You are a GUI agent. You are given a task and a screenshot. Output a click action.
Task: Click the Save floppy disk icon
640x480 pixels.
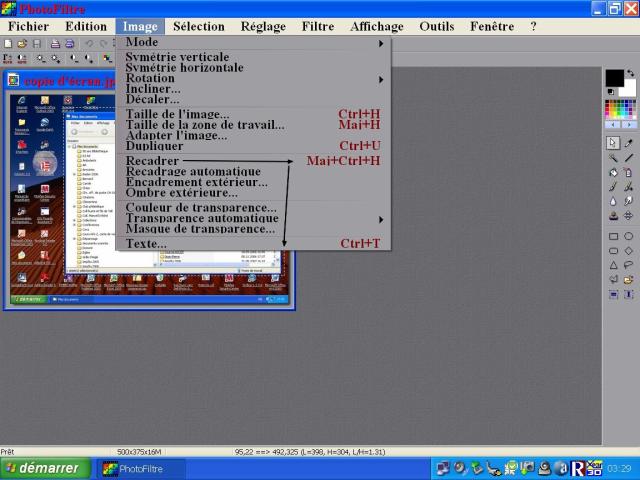[x=36, y=43]
